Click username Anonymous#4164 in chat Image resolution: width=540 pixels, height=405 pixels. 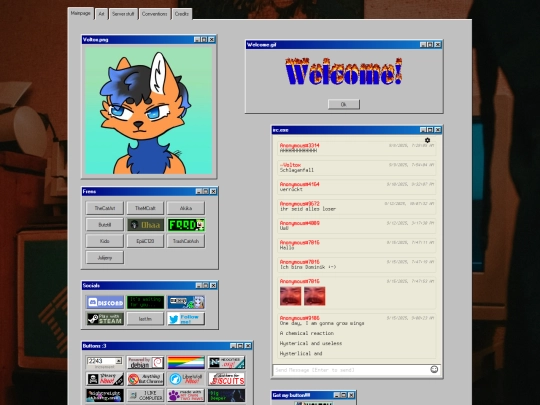299,184
